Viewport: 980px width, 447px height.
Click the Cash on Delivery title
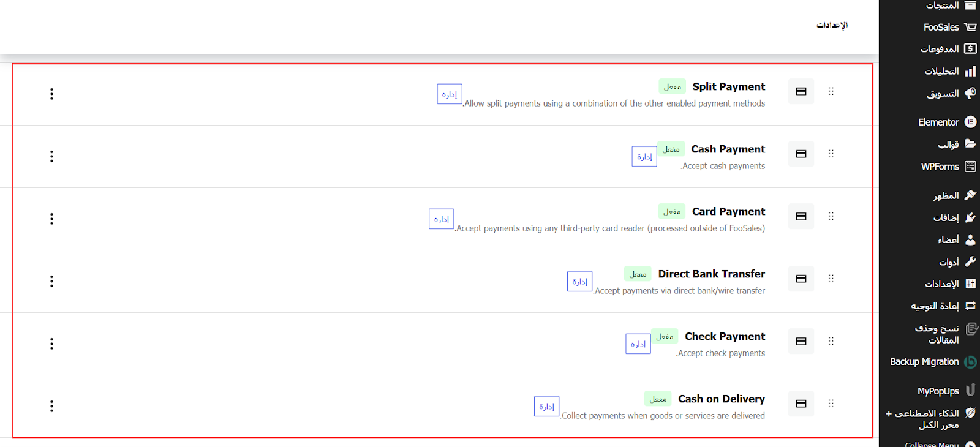[x=722, y=399]
